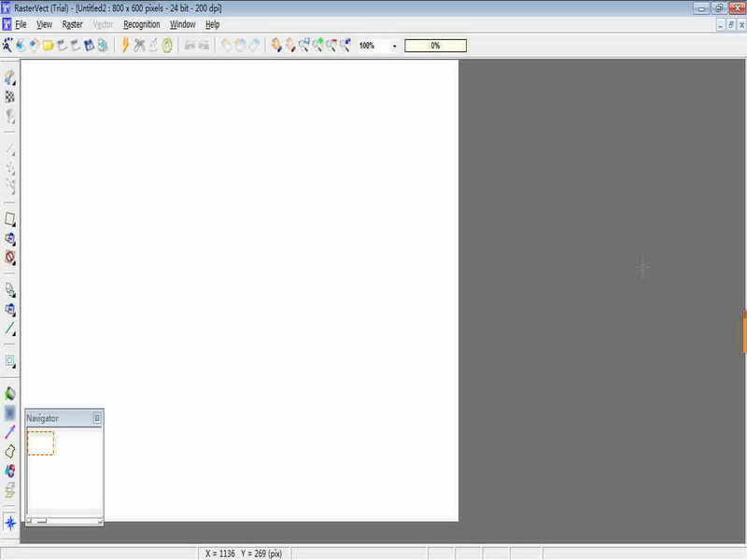Select the checkerboard pattern tool in sidebar
This screenshot has width=747, height=560.
(x=10, y=97)
